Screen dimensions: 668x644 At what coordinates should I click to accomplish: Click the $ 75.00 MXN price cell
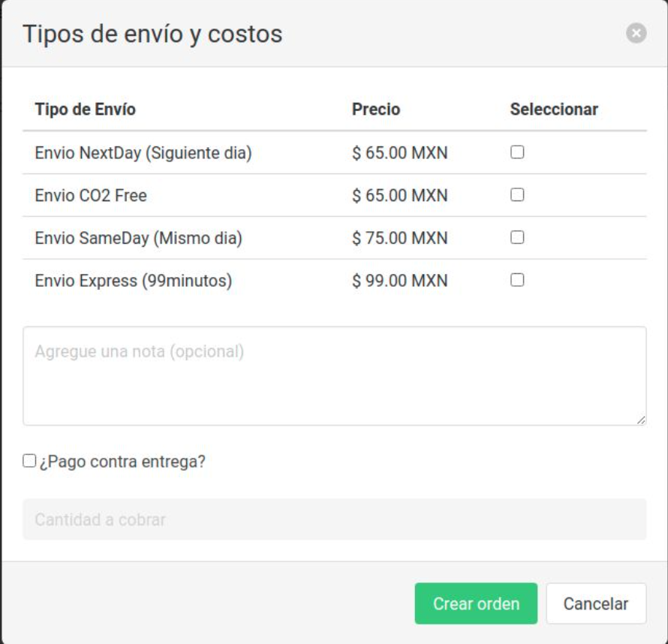point(399,238)
